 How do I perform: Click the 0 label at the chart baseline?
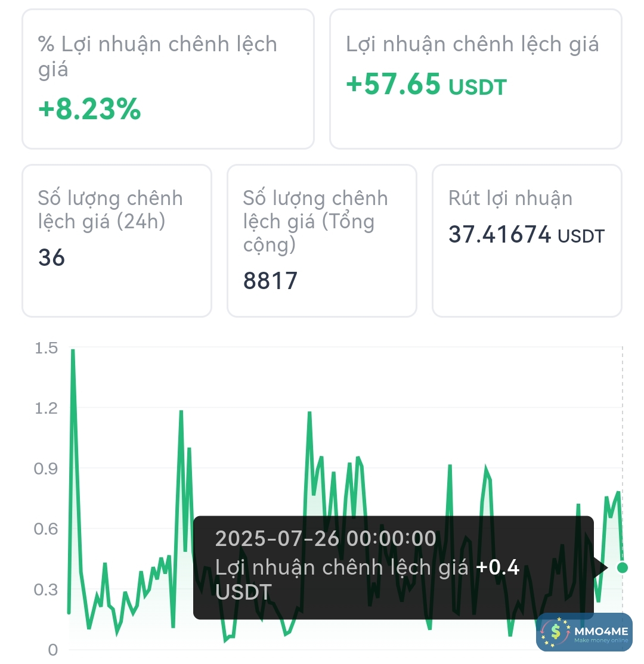pyautogui.click(x=53, y=650)
